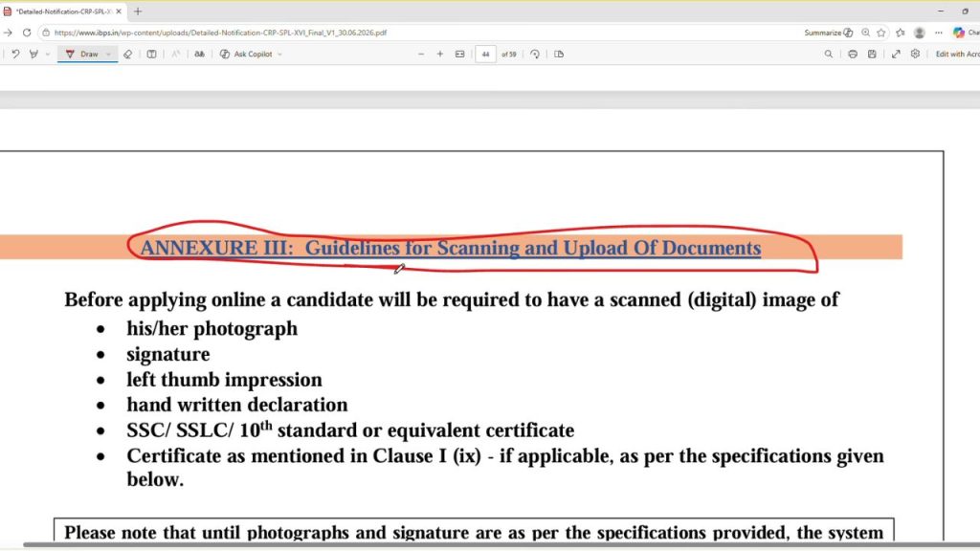Print the PDF document
This screenshot has width=980, height=551.
tap(853, 55)
